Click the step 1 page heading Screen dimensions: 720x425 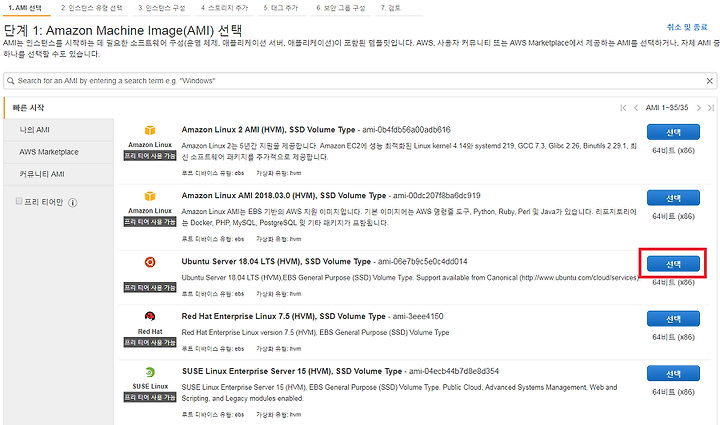click(x=123, y=31)
